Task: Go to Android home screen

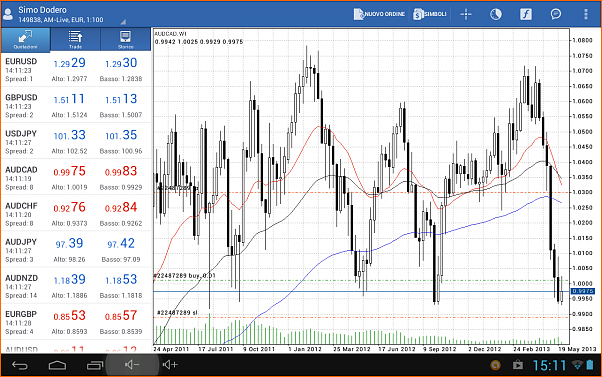Action: (x=57, y=365)
